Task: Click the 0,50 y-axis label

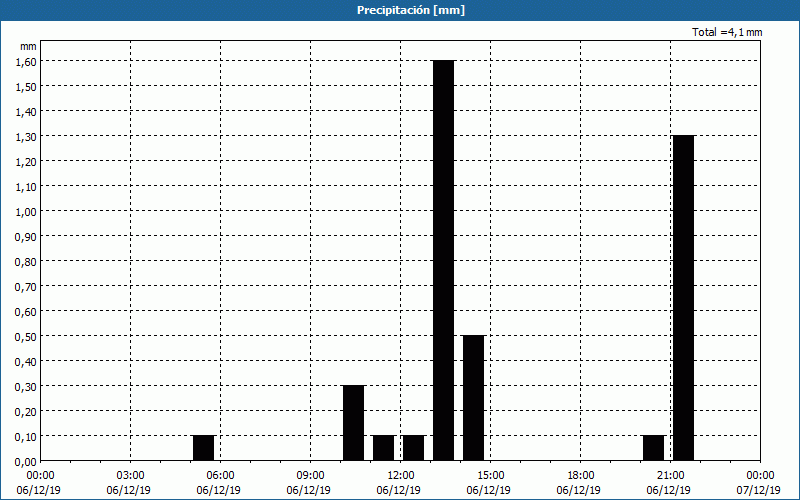Action: pyautogui.click(x=26, y=336)
